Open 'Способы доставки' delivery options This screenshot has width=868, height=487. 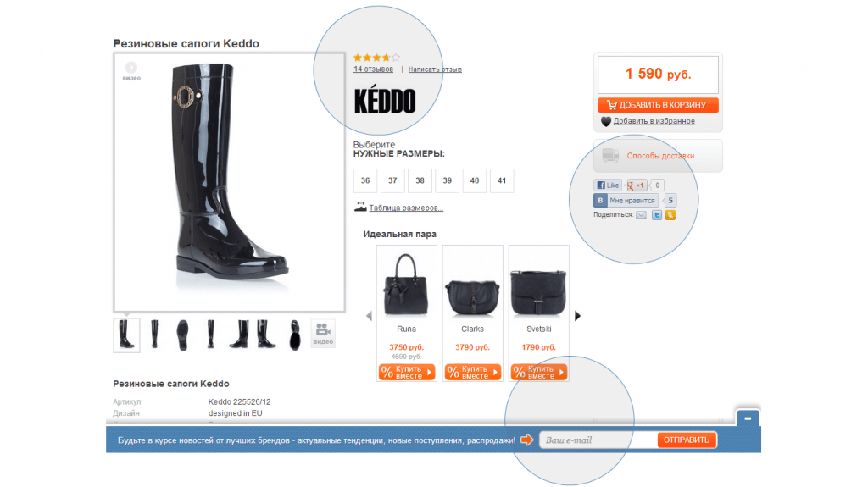[x=658, y=156]
